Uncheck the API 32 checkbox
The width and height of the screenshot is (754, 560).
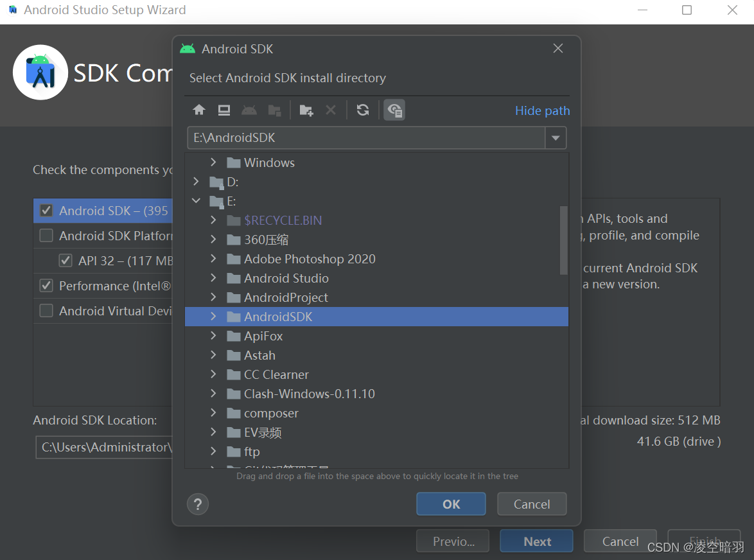click(66, 261)
